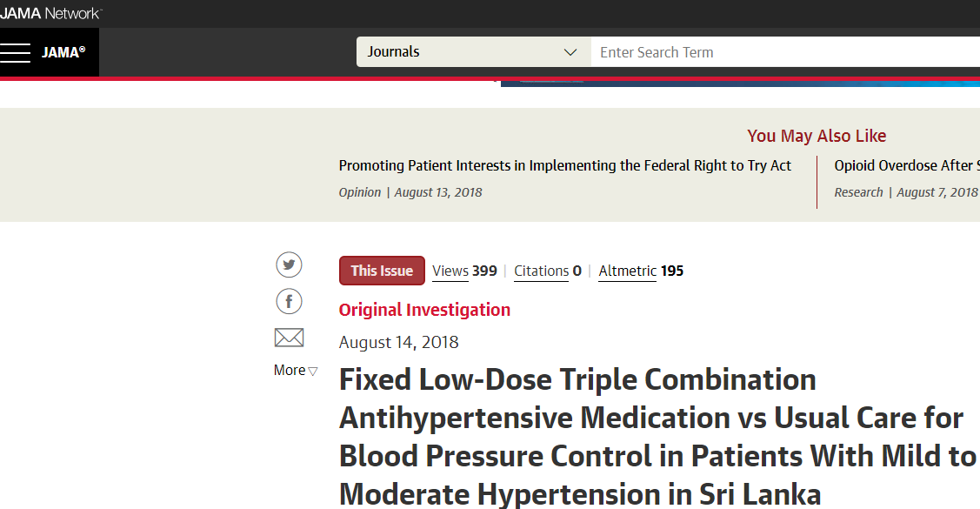
Task: Open the Altmetric 195 score
Action: 641,271
